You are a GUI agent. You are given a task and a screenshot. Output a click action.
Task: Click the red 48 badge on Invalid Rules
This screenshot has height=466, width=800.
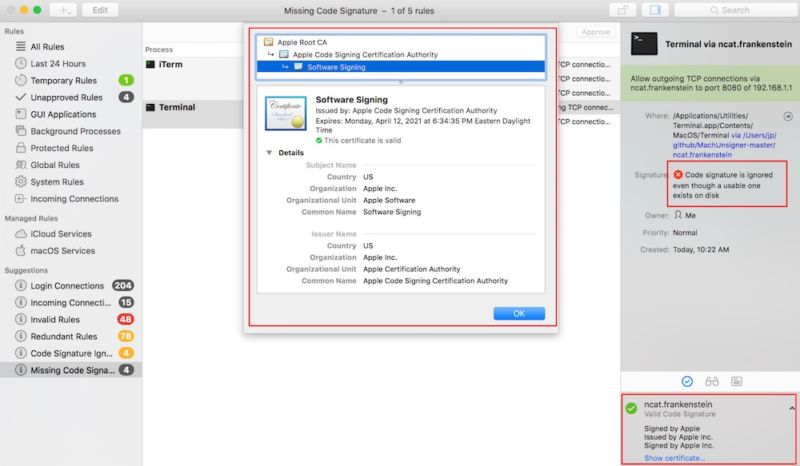(x=126, y=319)
